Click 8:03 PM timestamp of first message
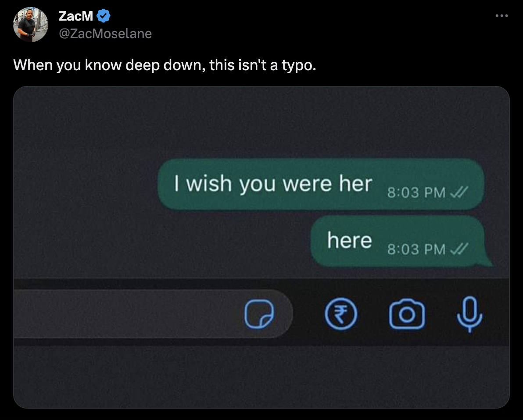The width and height of the screenshot is (523, 420). (416, 192)
